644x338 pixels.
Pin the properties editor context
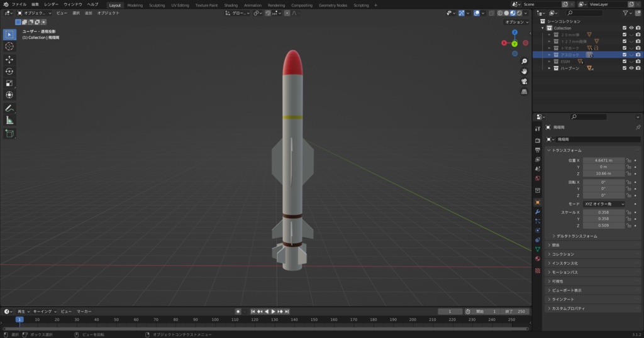tap(638, 128)
